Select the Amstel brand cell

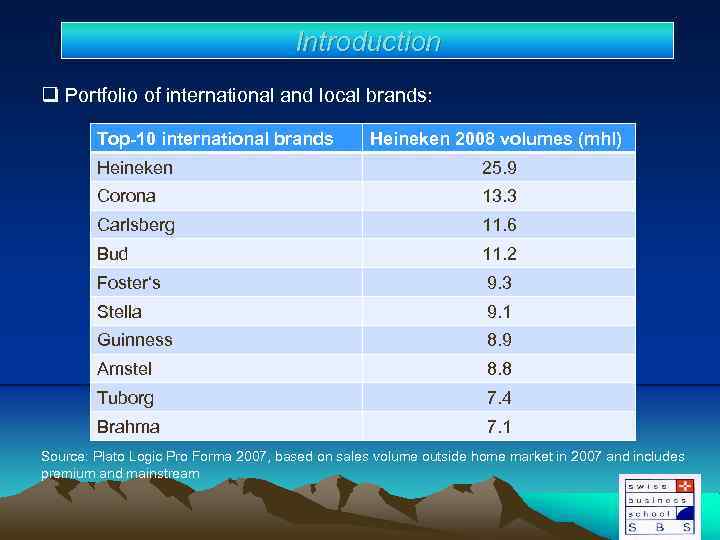pos(226,369)
